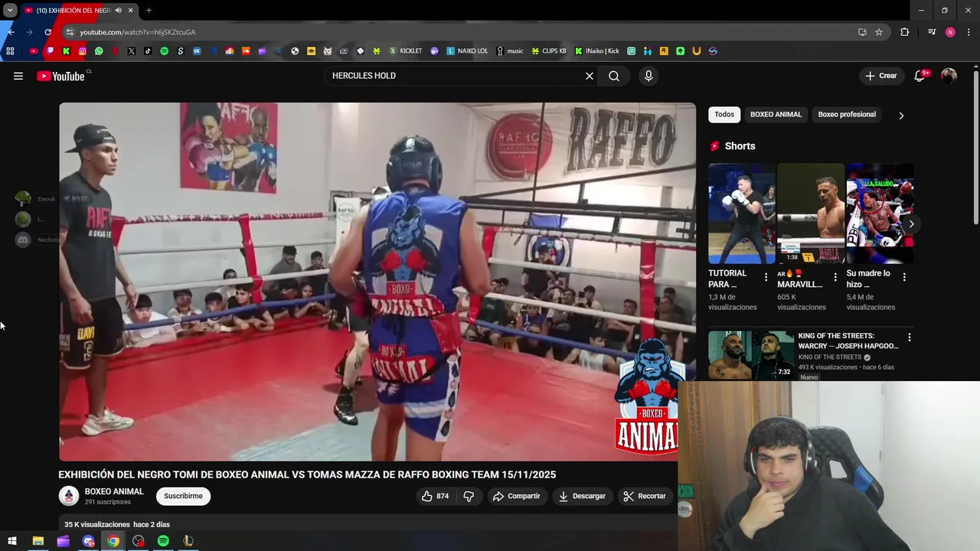Open the Chrome profile N avatar
The image size is (980, 551).
point(950,32)
